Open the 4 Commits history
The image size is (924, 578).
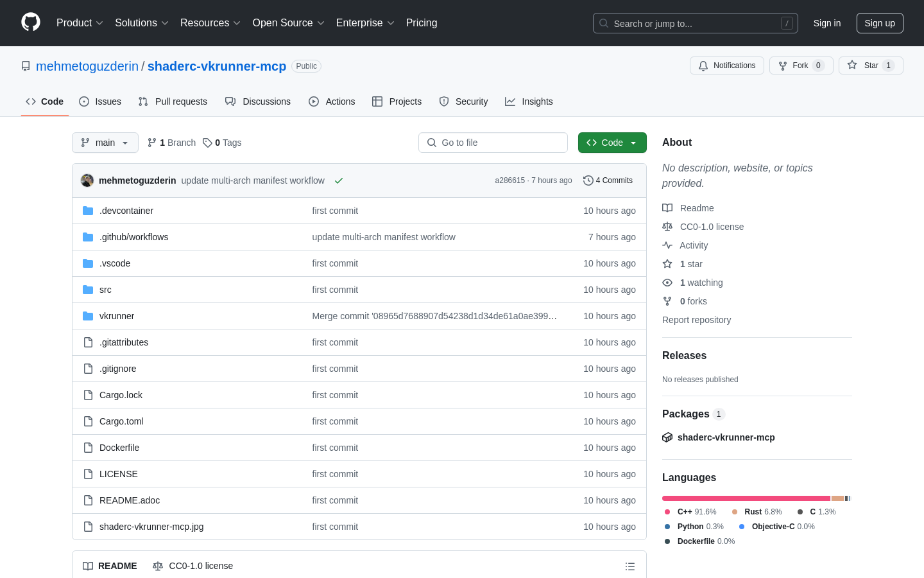(608, 180)
